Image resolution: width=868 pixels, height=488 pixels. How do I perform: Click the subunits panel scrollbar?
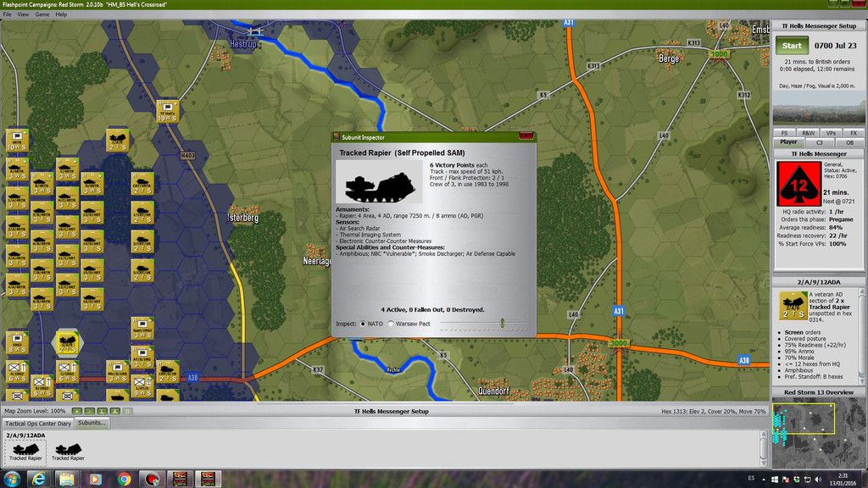click(x=764, y=449)
